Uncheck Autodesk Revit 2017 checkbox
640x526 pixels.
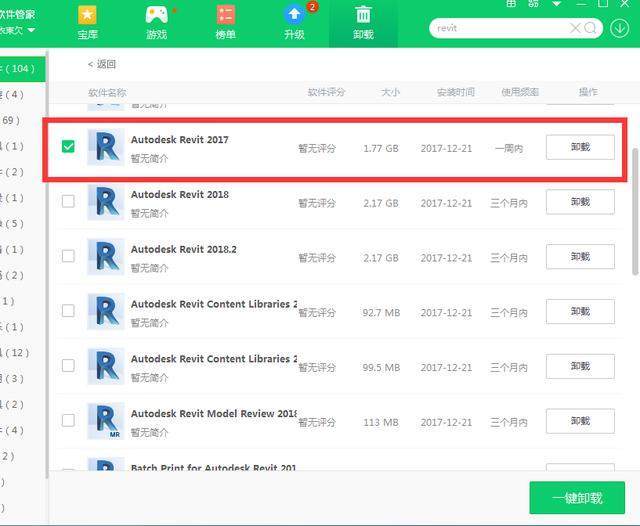point(68,146)
